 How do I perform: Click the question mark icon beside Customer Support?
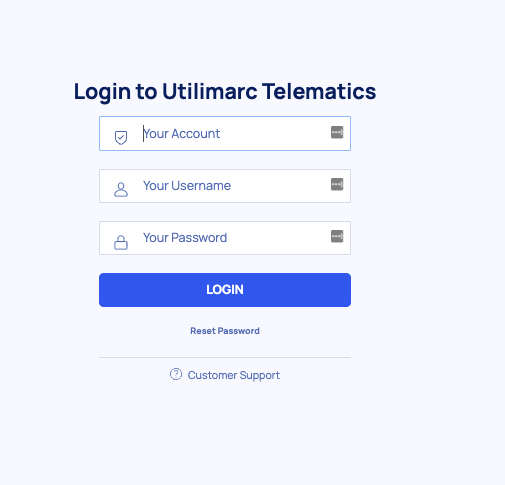click(x=176, y=374)
